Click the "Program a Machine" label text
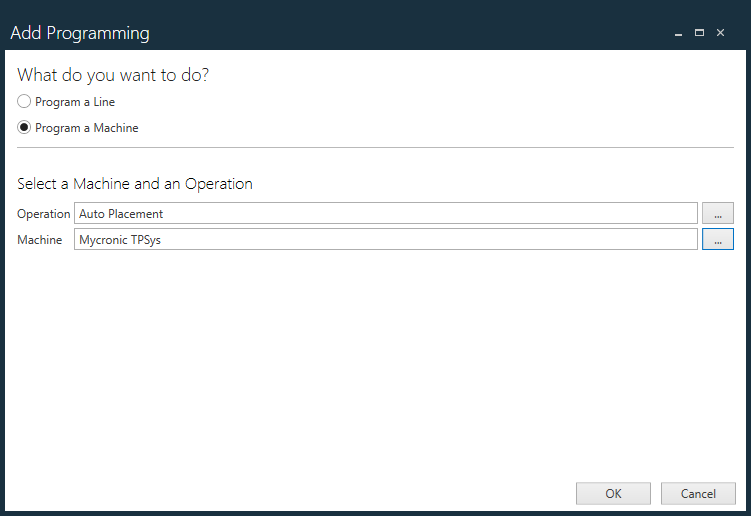 (87, 128)
